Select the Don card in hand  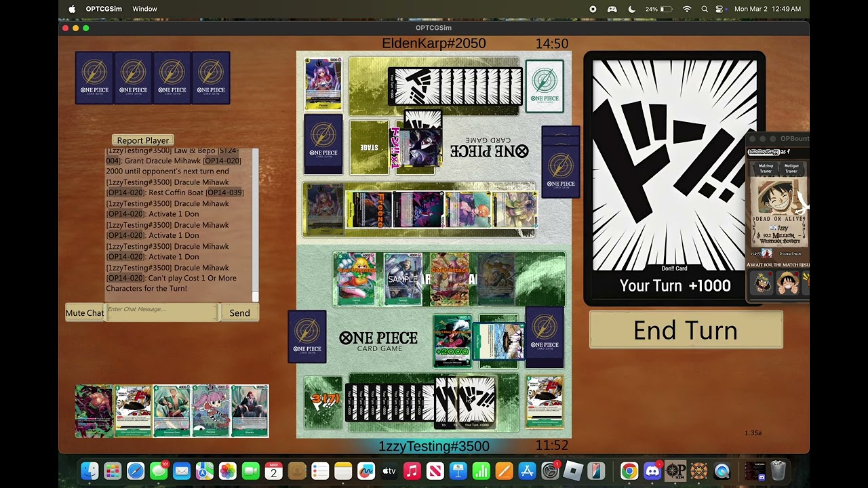click(132, 411)
